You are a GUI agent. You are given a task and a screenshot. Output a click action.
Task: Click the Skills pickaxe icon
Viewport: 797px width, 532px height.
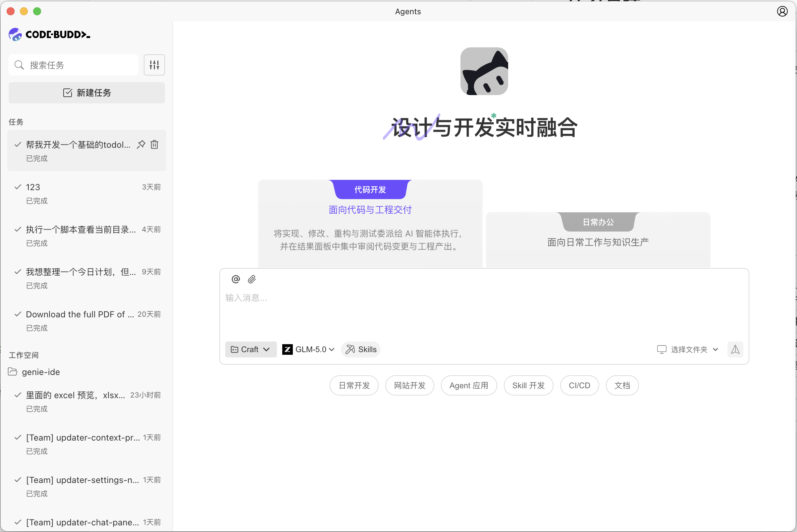pyautogui.click(x=350, y=349)
